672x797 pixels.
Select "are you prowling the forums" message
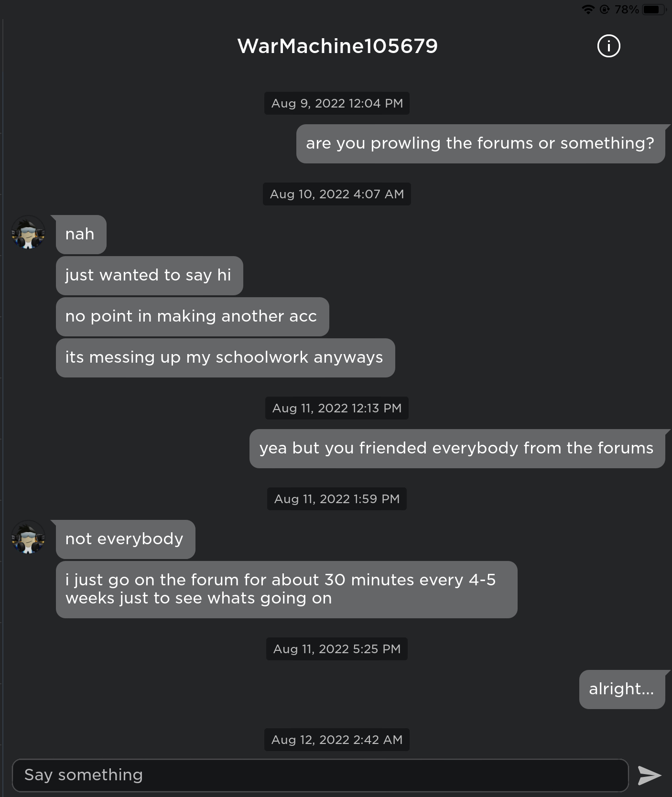tap(480, 144)
